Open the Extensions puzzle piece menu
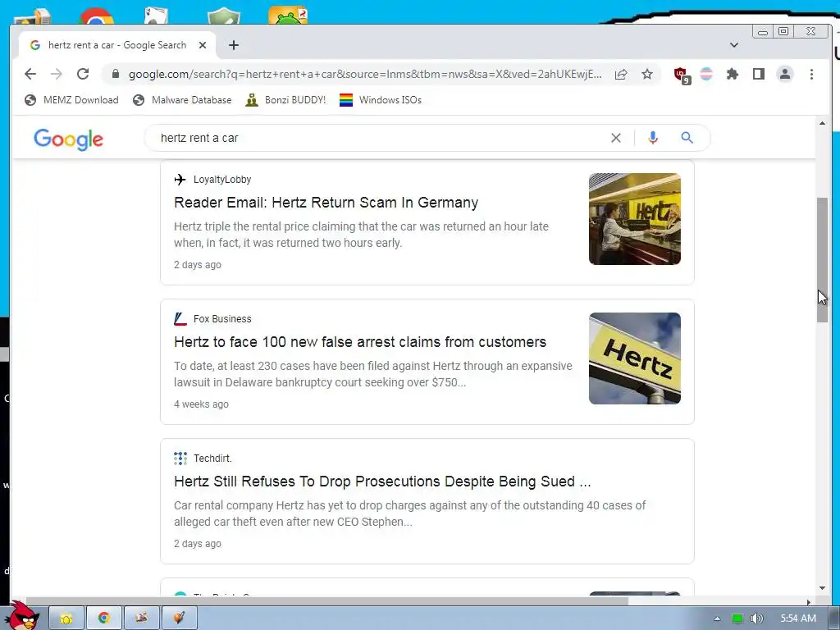 733,74
